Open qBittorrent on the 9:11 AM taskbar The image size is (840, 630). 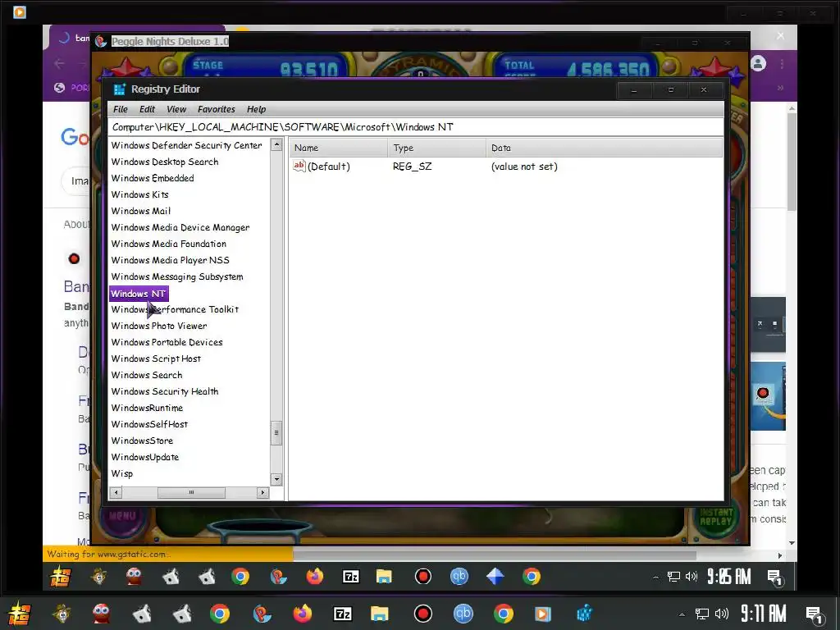[463, 614]
